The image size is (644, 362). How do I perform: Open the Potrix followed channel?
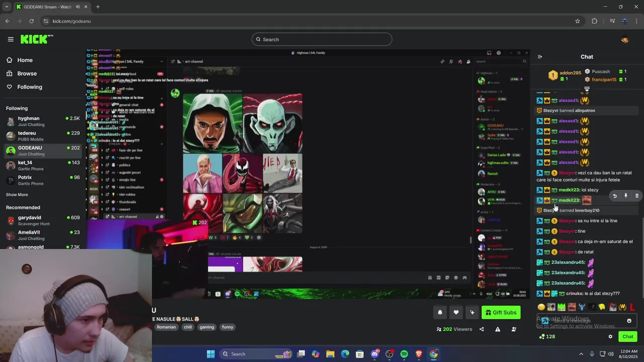pos(43,180)
